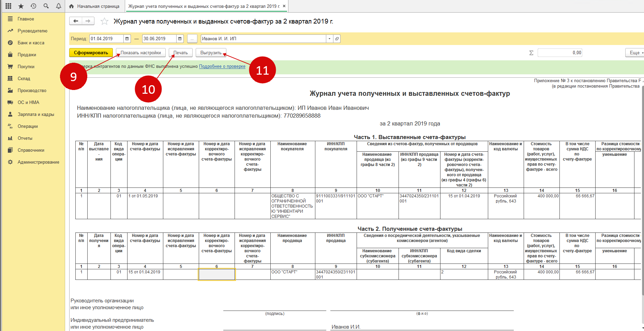Switch to the Начальная страница tab
The image size is (644, 331).
pos(94,6)
